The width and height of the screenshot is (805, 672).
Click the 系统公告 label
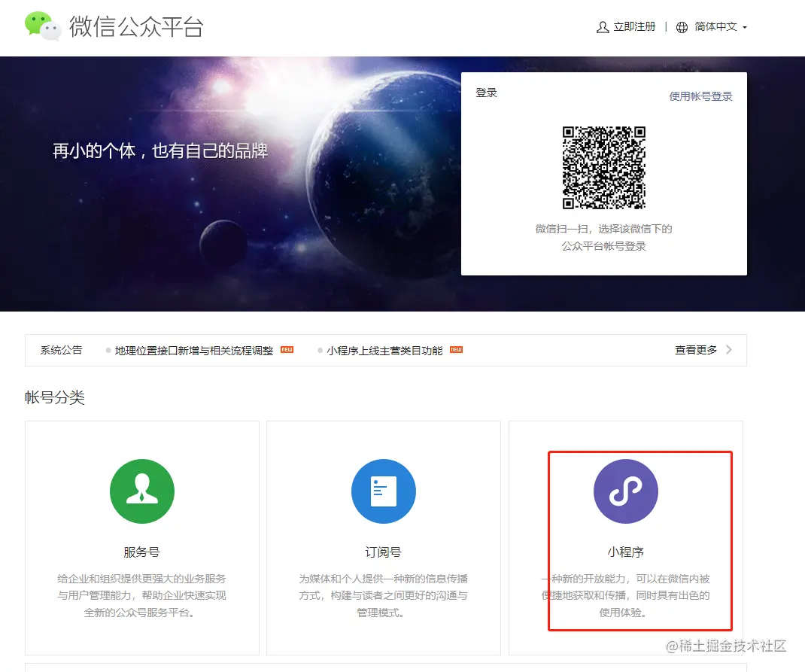(61, 350)
